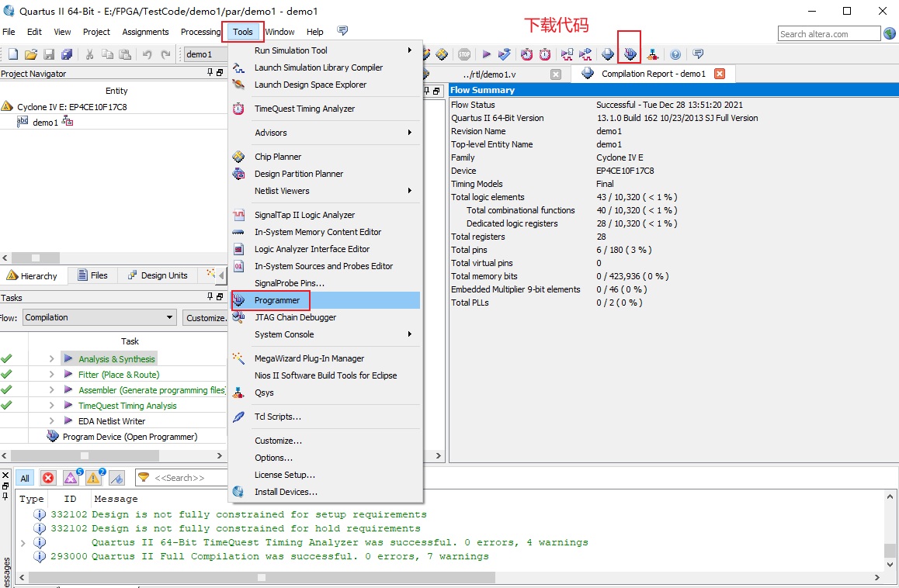Screen dimensions: 899x588
Task: Open the demo1 revision combo box
Action: 207,54
